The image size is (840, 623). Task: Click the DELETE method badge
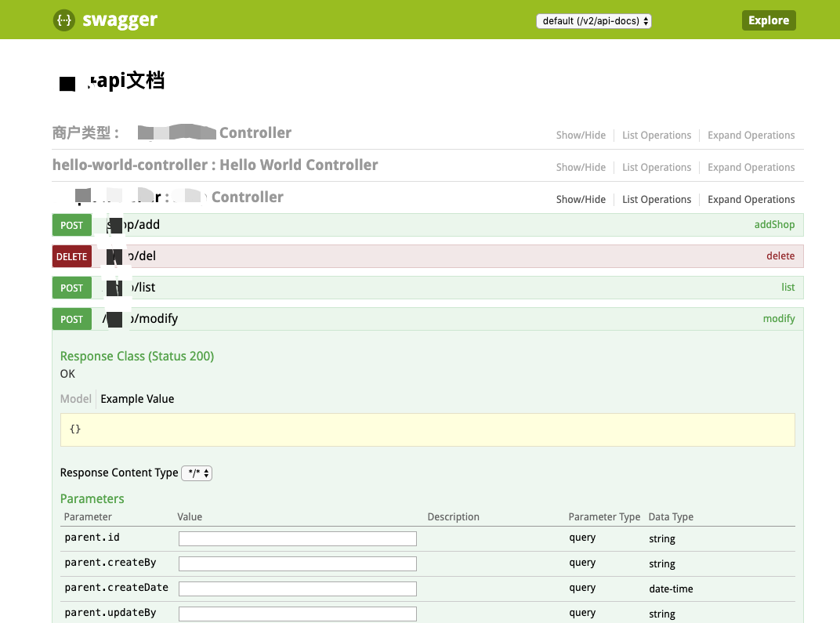[72, 256]
